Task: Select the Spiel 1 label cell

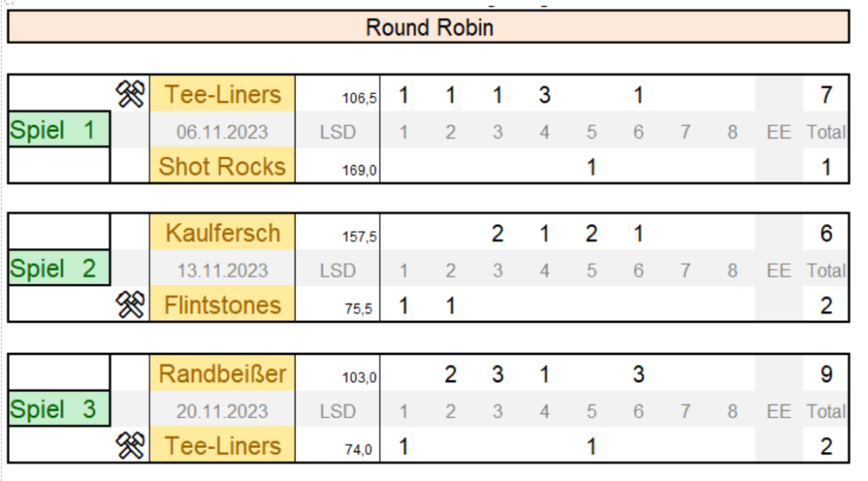Action: click(59, 130)
